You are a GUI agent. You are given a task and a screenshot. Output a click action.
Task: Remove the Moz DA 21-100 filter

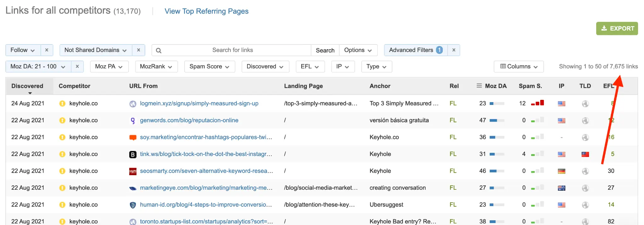pos(77,66)
